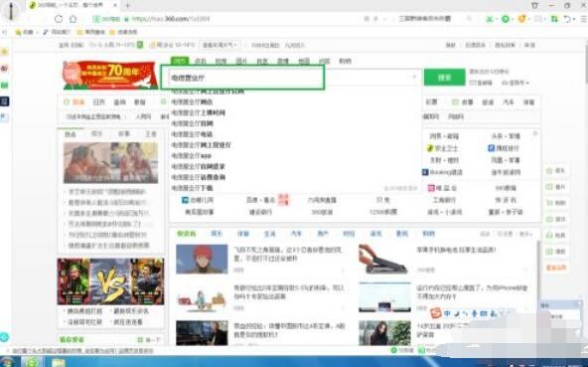Open the bookmarks bar 收藏 star dropdown
Screen dimensions: 588x367
tap(26, 32)
